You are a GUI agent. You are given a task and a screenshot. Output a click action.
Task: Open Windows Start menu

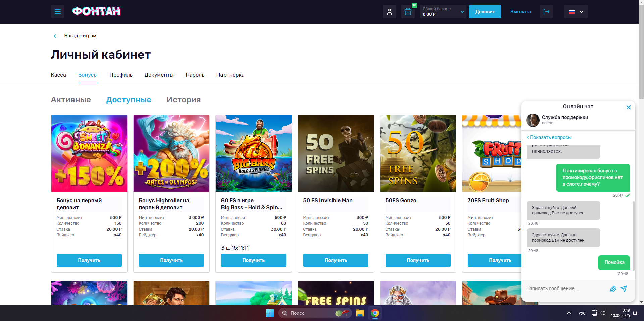270,313
